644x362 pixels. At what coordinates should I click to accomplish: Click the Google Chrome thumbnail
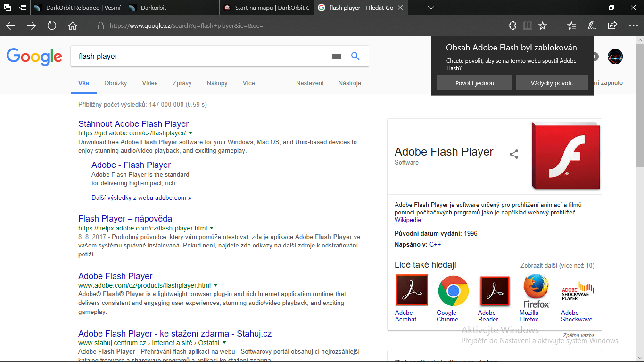[453, 291]
